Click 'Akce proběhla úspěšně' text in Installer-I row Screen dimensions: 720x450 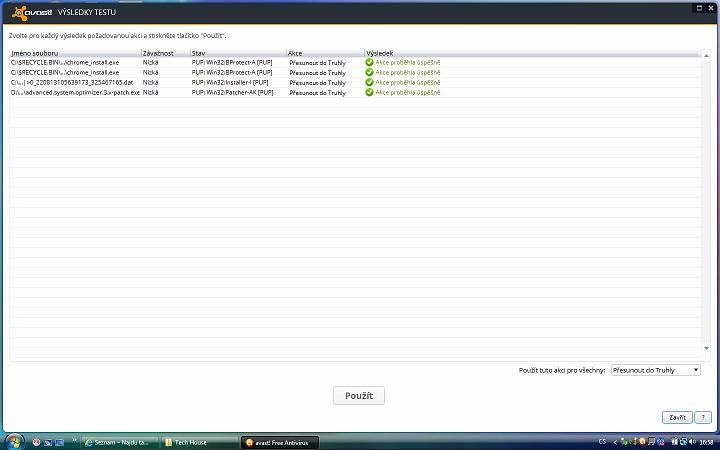(408, 83)
